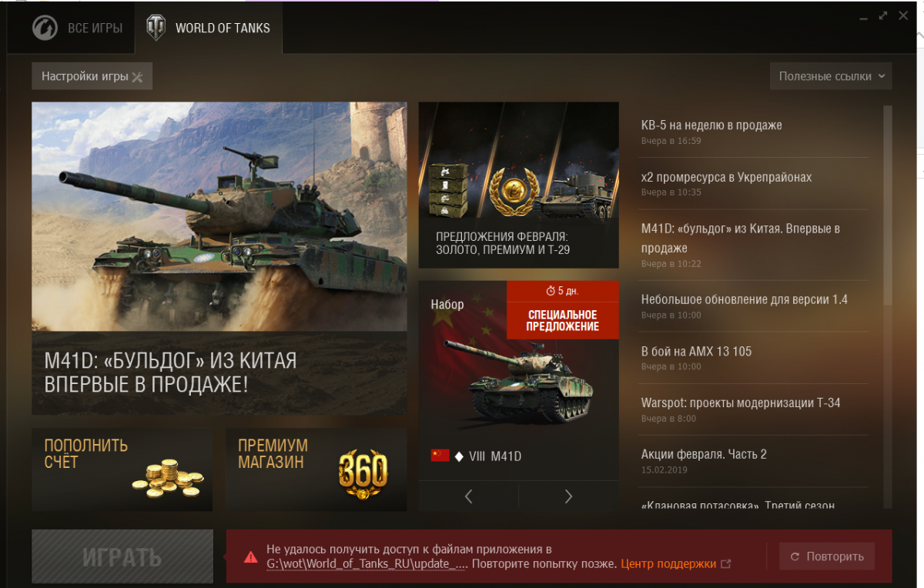Screen dimensions: 924x588
Task: Open M41D «Бульдог» main banner image
Action: [219, 258]
